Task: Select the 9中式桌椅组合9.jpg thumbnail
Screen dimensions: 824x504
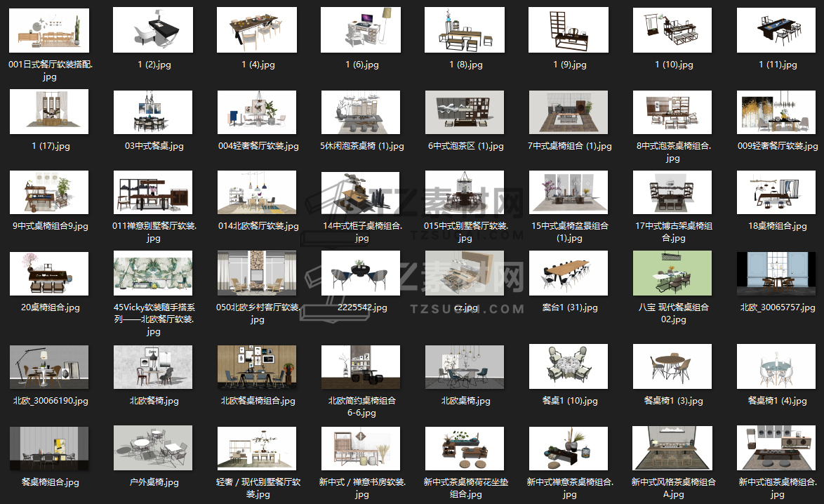Action: point(49,192)
